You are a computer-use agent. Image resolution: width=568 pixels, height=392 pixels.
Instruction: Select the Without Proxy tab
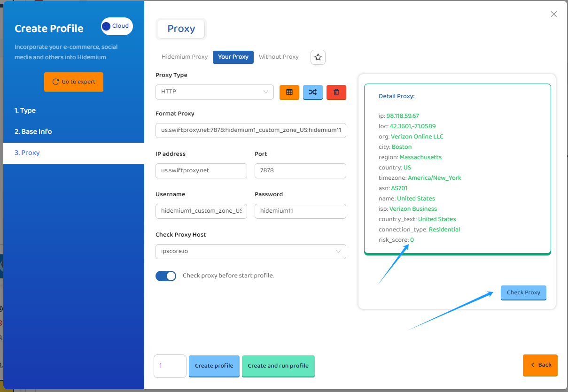point(279,57)
